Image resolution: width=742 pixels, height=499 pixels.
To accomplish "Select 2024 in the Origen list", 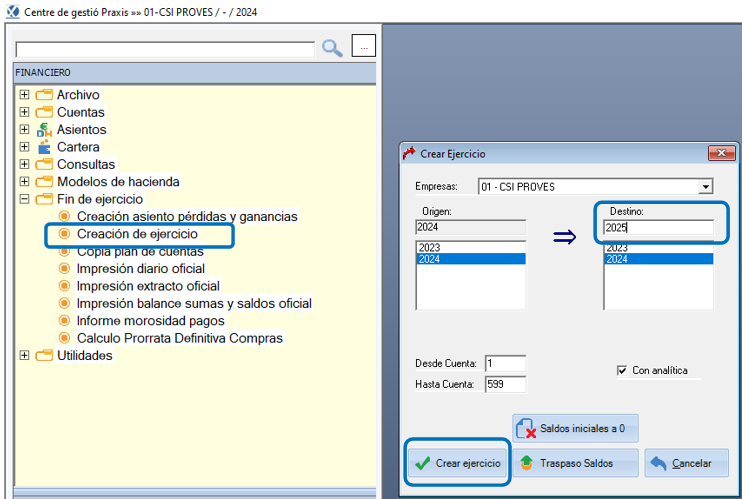I will (x=470, y=259).
